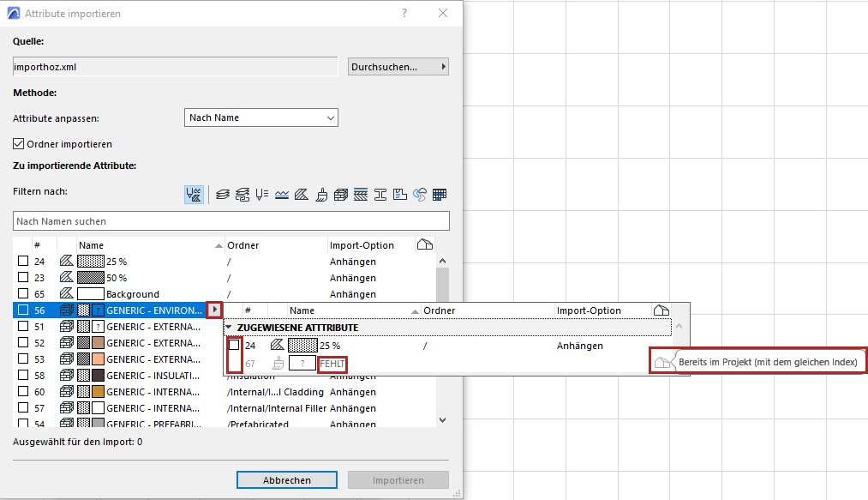The width and height of the screenshot is (868, 500).
Task: Select the /Internal/Internal Filler folder cell
Action: 278,408
